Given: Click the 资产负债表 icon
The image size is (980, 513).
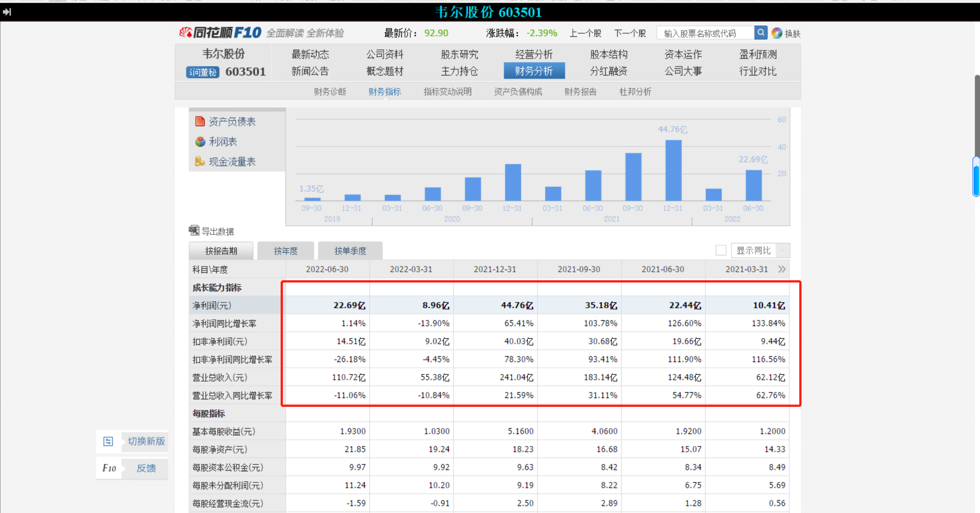Looking at the screenshot, I should pyautogui.click(x=200, y=121).
